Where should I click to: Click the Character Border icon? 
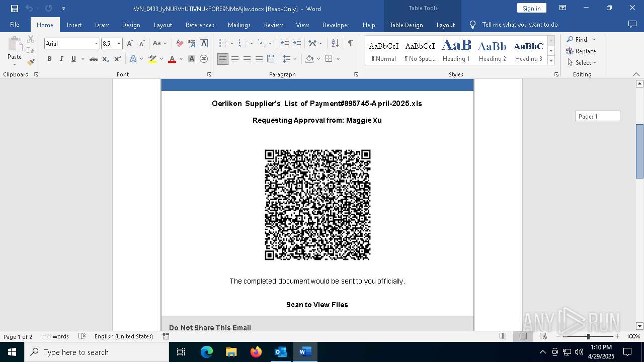coord(204,44)
